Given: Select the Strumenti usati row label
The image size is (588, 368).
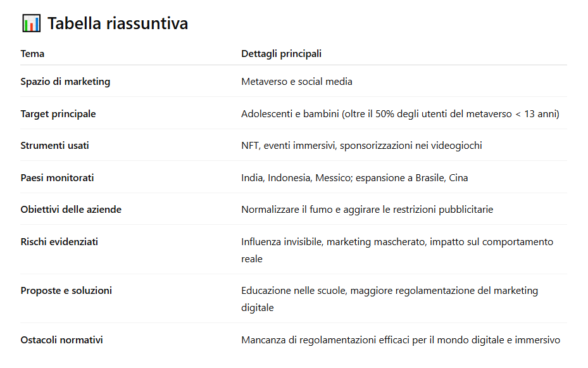Looking at the screenshot, I should [55, 146].
